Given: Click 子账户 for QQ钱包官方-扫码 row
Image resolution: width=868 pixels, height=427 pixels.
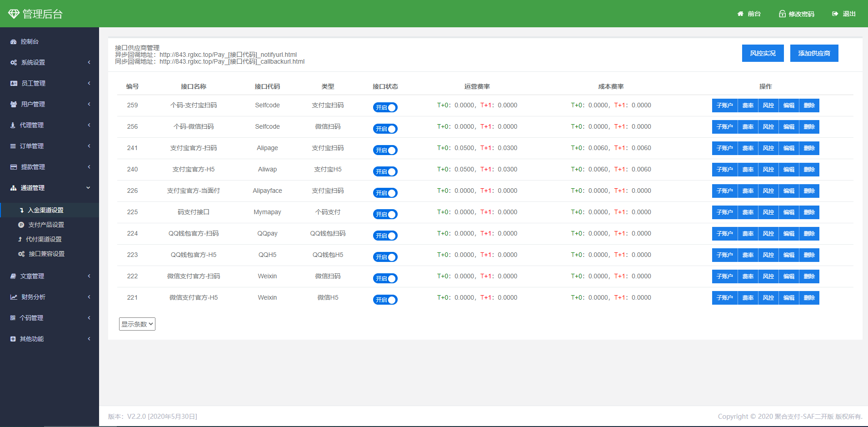Looking at the screenshot, I should click(x=724, y=234).
